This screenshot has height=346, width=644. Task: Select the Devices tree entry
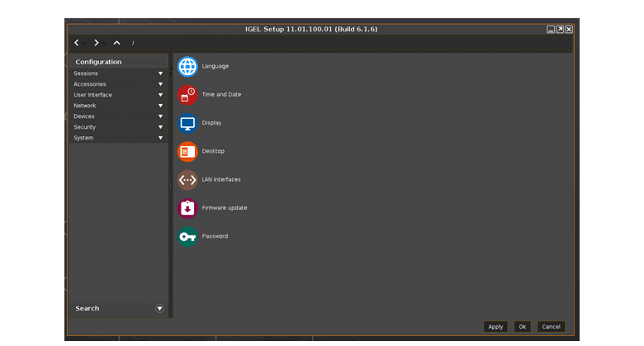tap(119, 116)
